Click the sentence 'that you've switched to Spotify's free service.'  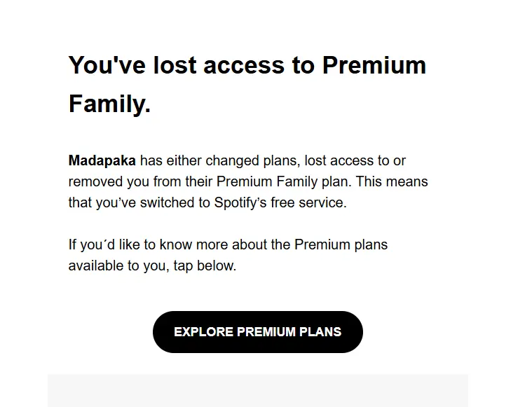point(207,202)
